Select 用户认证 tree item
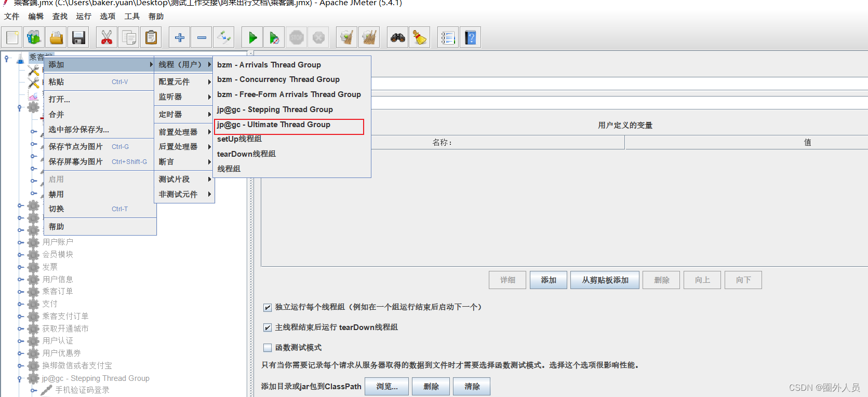This screenshot has height=397, width=868. coord(58,341)
